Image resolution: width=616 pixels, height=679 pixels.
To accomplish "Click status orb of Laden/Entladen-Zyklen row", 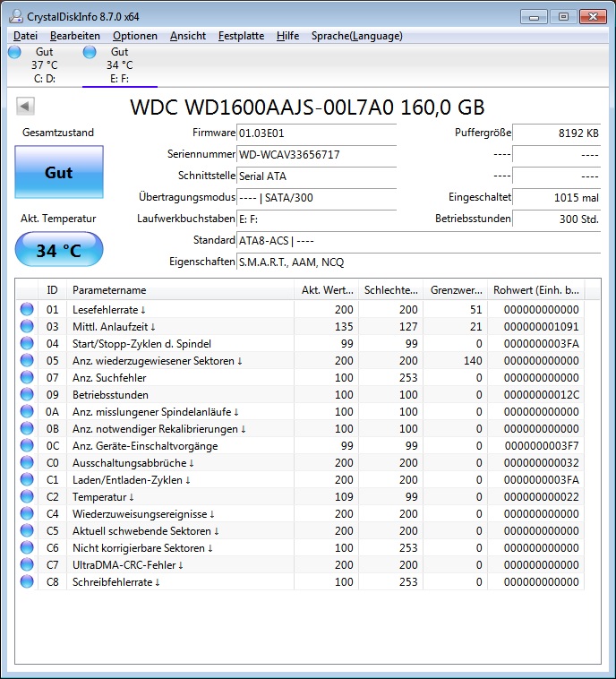I will click(27, 479).
